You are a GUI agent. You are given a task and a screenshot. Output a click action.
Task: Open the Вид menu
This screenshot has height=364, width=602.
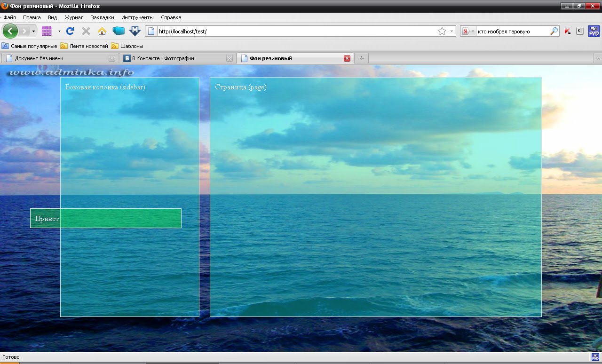(53, 17)
